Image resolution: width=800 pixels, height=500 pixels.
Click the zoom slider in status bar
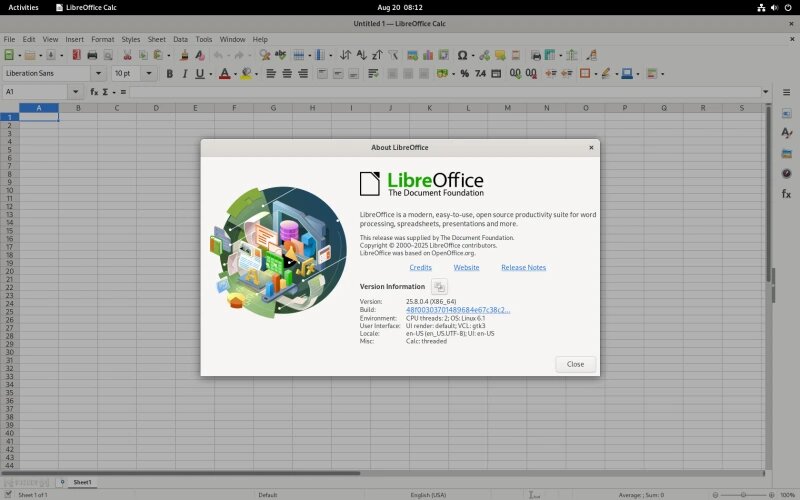click(x=743, y=495)
